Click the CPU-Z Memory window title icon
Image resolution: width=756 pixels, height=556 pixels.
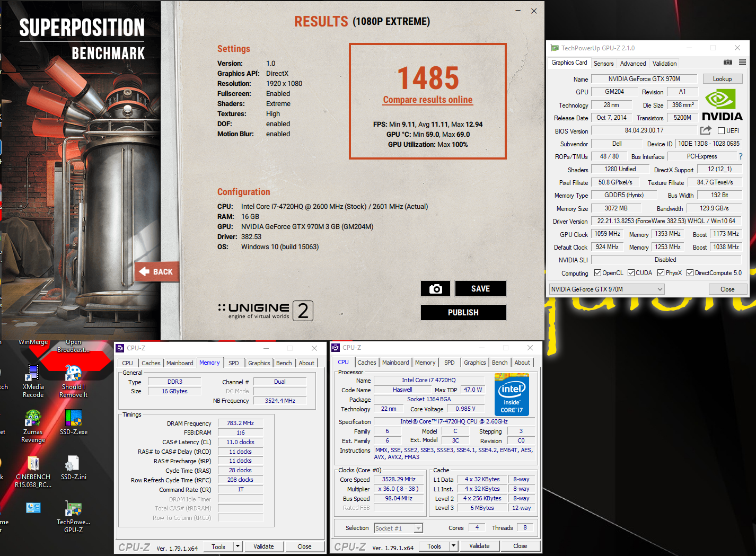pos(120,348)
